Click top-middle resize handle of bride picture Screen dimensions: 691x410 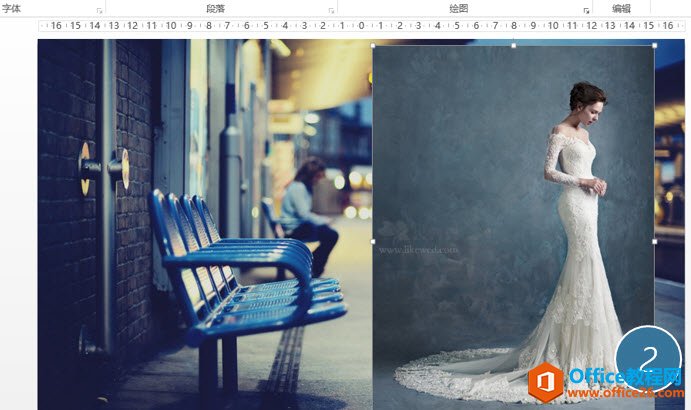click(514, 45)
